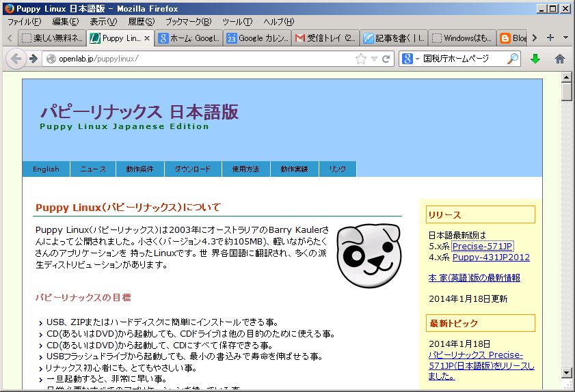Viewport: 575px width, 392px height.
Task: Open the Google search engine selector
Action: [x=410, y=59]
